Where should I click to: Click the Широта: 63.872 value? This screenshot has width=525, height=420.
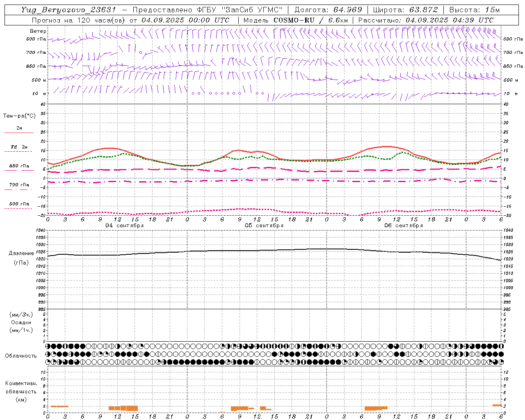pyautogui.click(x=405, y=10)
